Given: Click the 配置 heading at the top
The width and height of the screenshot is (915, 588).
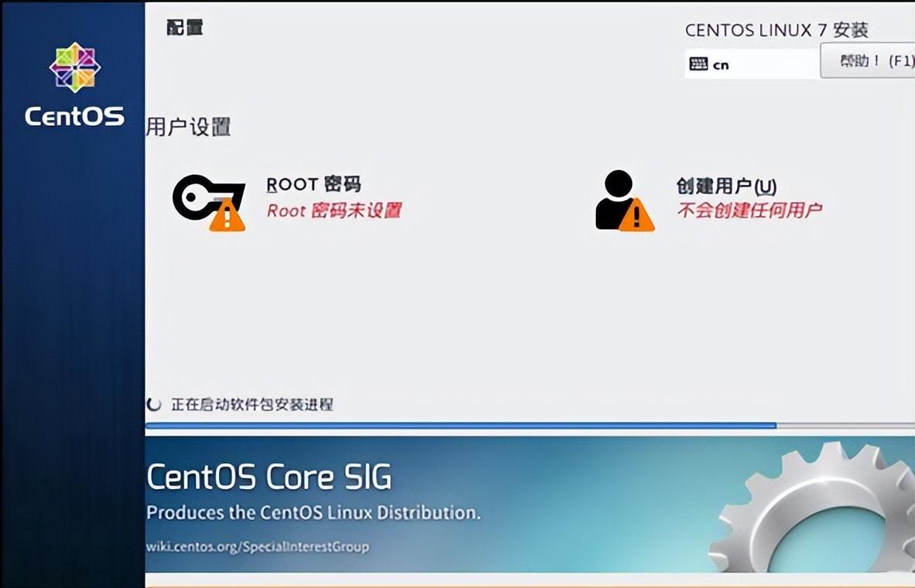Looking at the screenshot, I should 184,27.
